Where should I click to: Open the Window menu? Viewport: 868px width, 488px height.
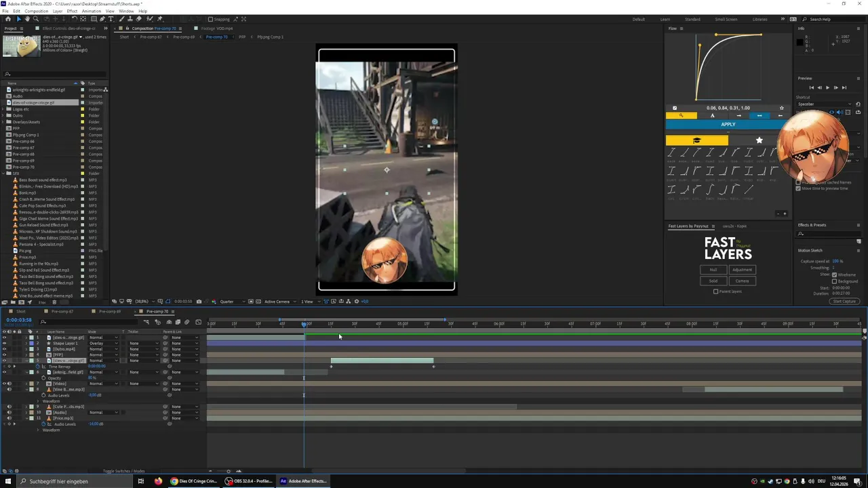coord(126,11)
